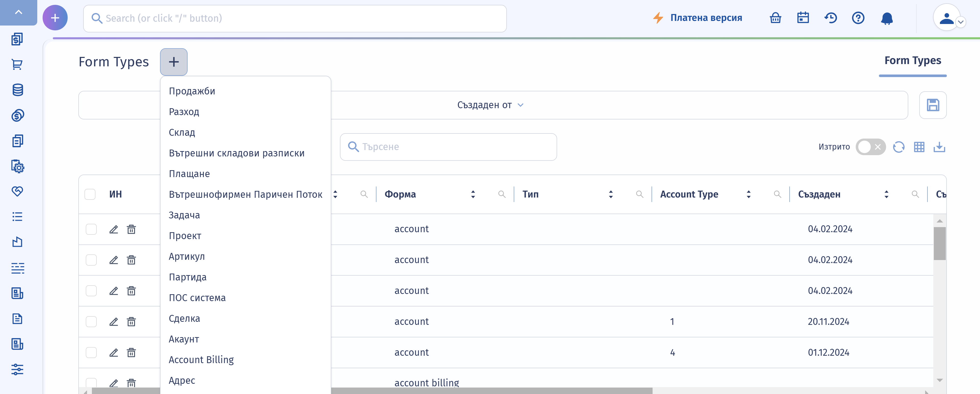Open the column grid chooser icon

919,147
